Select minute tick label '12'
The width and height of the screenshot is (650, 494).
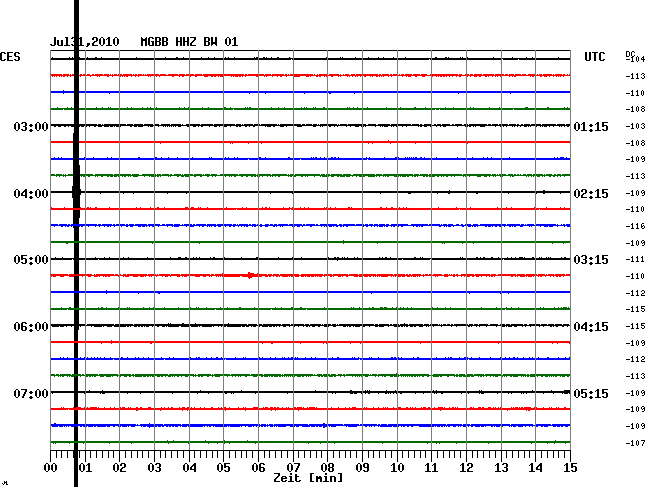click(x=466, y=468)
